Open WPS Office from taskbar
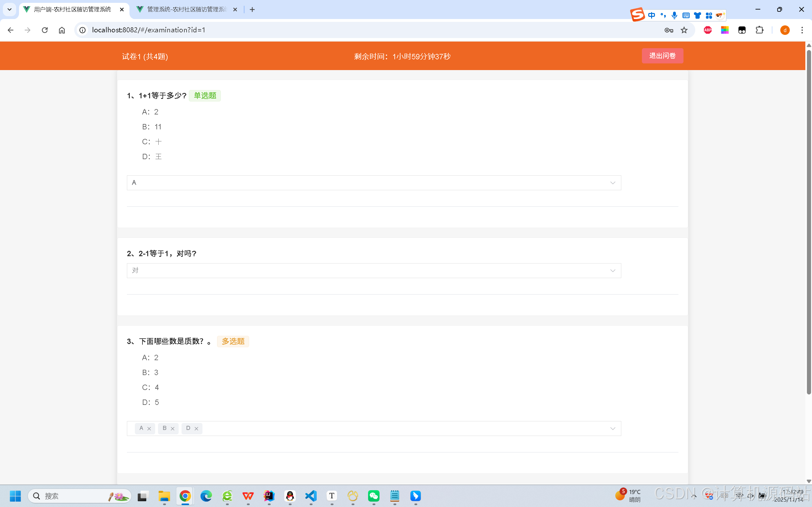The height and width of the screenshot is (507, 812). [248, 496]
